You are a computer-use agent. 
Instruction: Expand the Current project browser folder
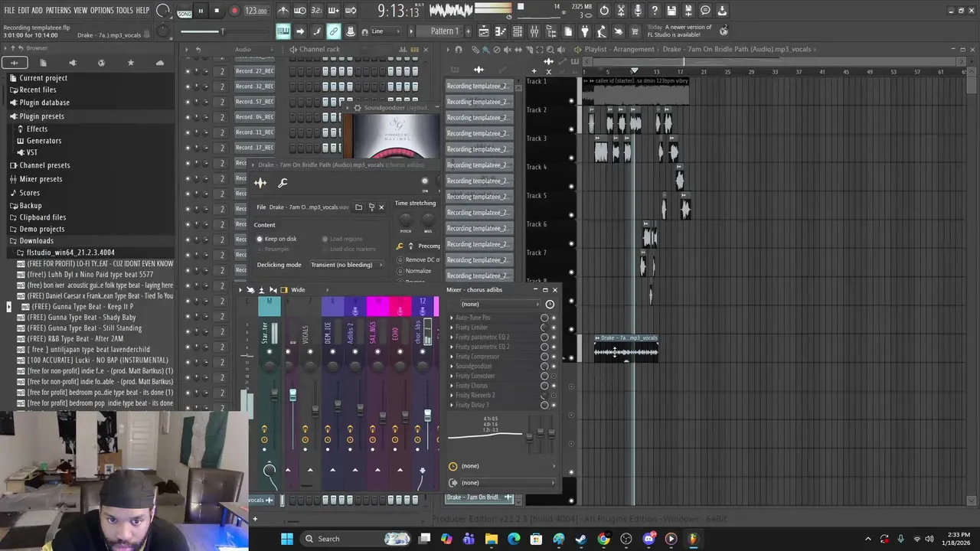click(43, 78)
